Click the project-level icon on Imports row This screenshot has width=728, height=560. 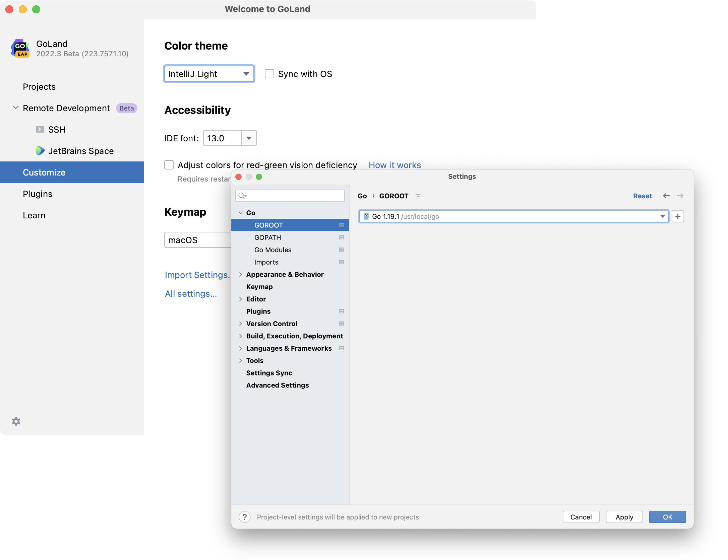coord(342,262)
